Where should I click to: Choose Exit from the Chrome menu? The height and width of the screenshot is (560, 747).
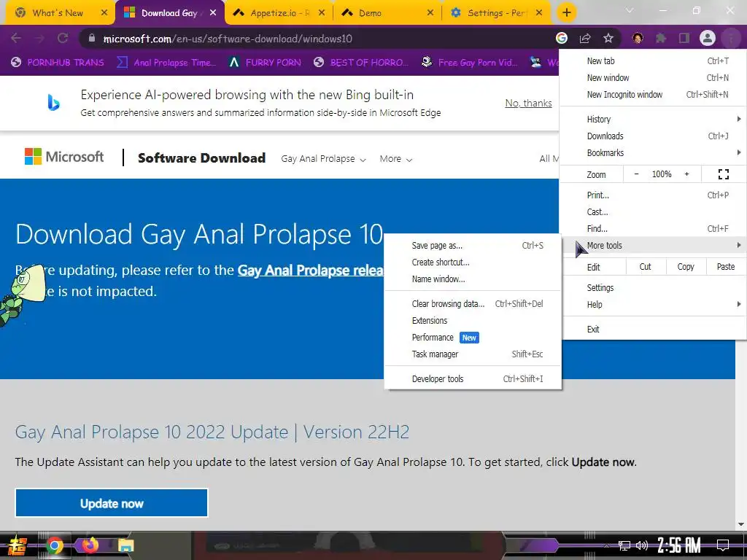[653, 329]
